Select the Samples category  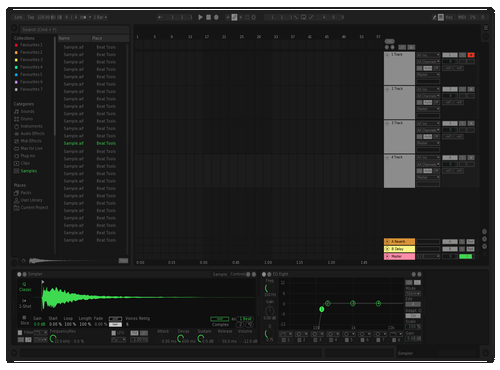[x=26, y=171]
